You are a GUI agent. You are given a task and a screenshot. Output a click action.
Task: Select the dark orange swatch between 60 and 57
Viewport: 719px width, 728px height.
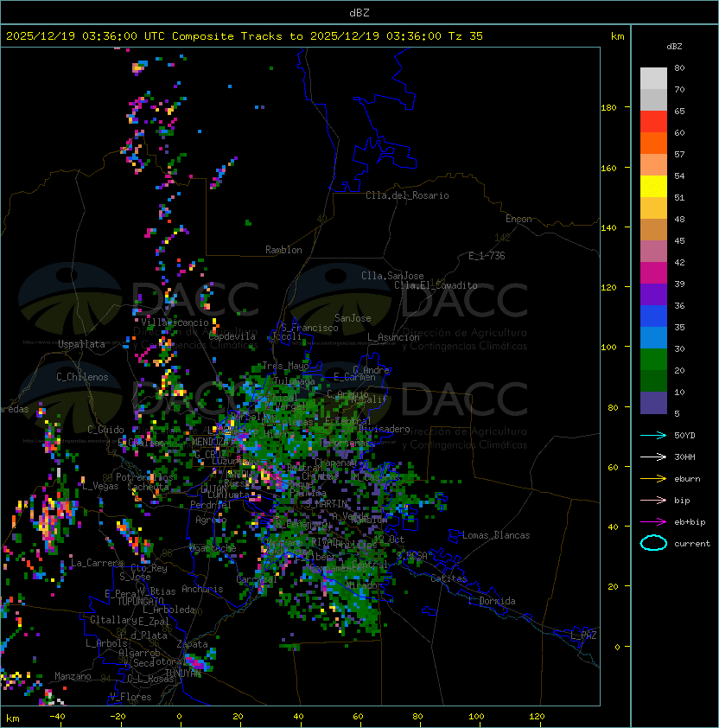(x=653, y=143)
